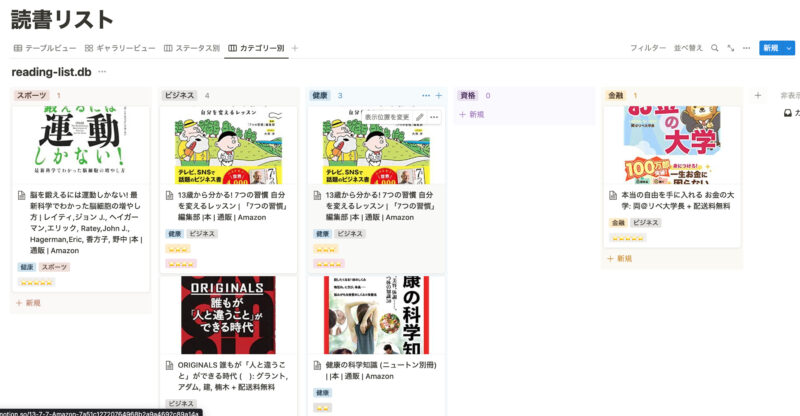This screenshot has height=416, width=800.
Task: Click page icon of ORIGINALS card
Action: [169, 365]
